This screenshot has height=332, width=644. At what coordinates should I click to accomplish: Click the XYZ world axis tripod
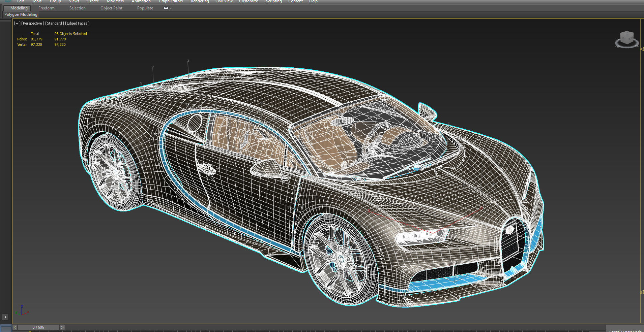coord(22,311)
